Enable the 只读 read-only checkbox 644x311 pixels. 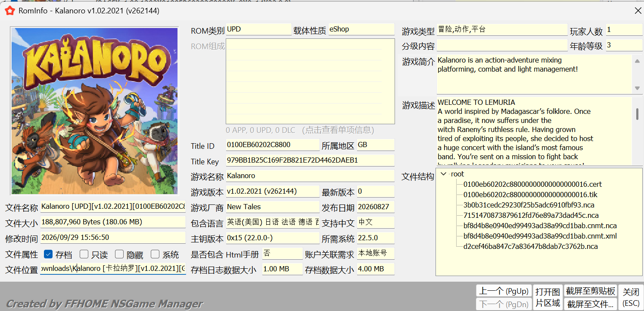tap(84, 254)
